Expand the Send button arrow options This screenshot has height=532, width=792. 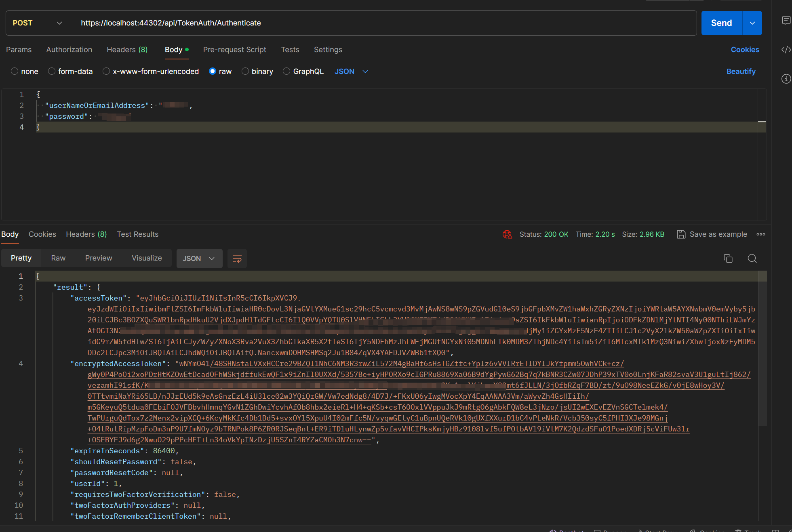coord(752,23)
